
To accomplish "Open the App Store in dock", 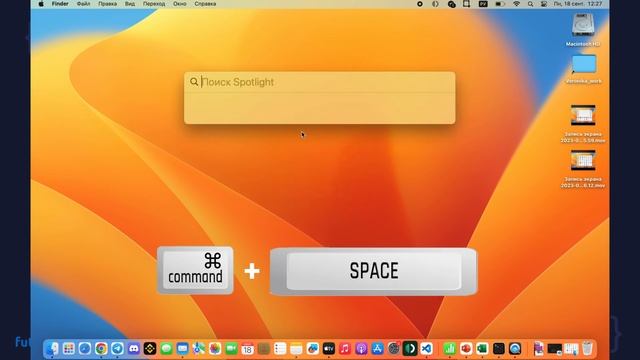I will [x=378, y=348].
